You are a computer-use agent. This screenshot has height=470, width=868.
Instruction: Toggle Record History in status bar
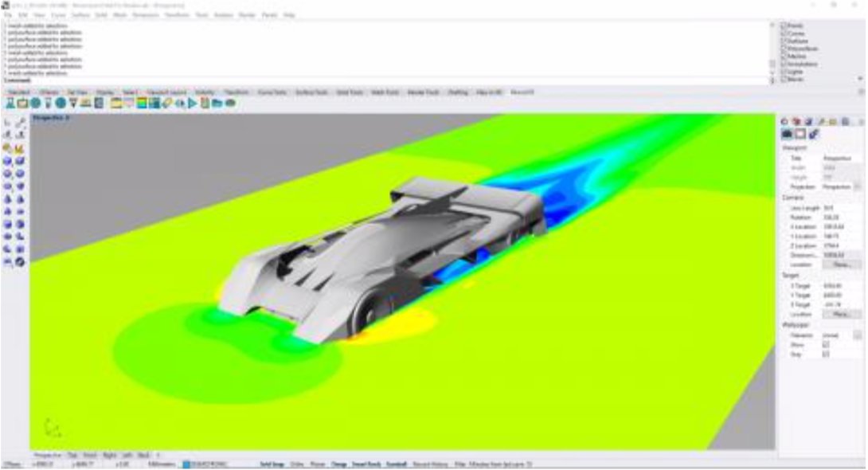click(x=431, y=464)
